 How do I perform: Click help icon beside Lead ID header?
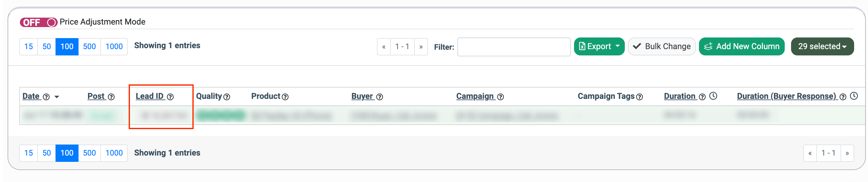pos(171,97)
